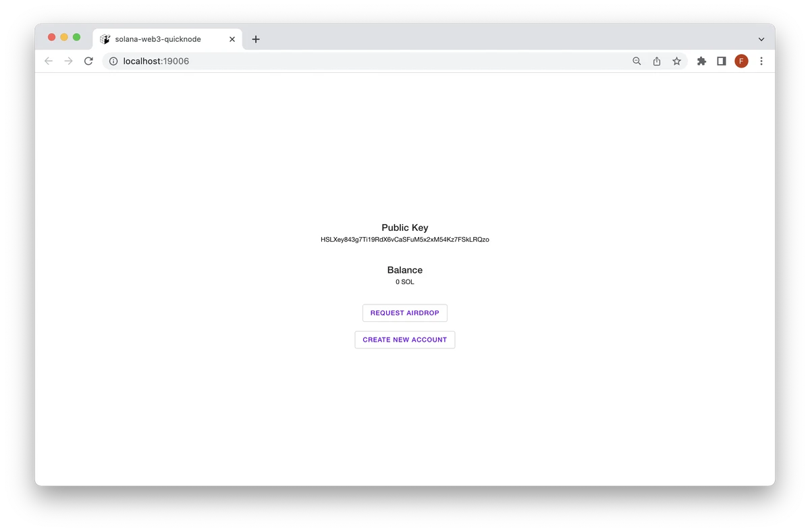
Task: Reload the localhost page
Action: pyautogui.click(x=88, y=61)
